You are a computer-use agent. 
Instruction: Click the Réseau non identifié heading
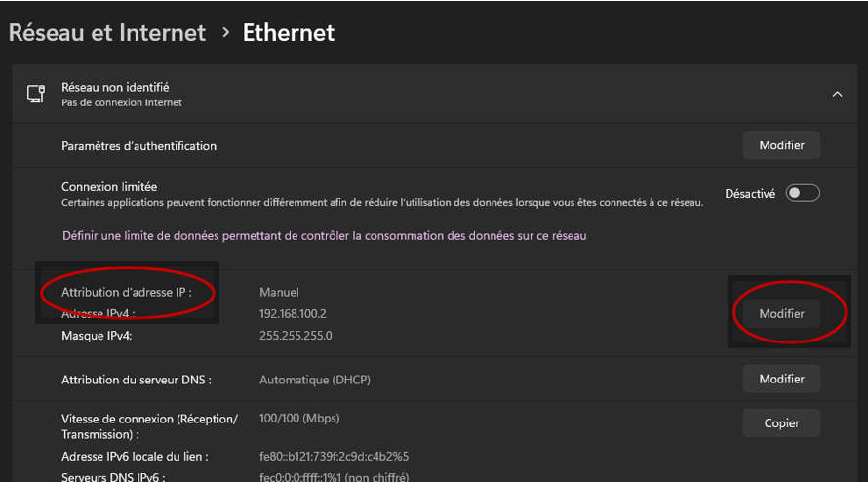(x=115, y=87)
